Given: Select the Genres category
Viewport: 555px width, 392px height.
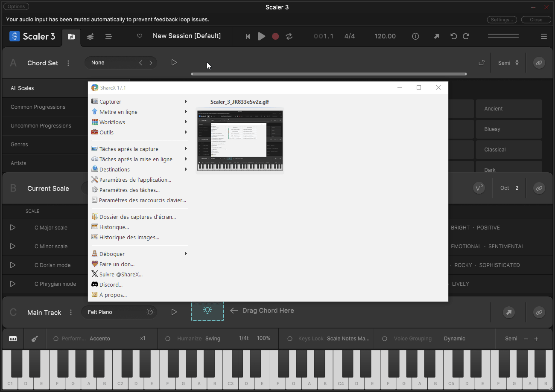Looking at the screenshot, I should 45,145.
